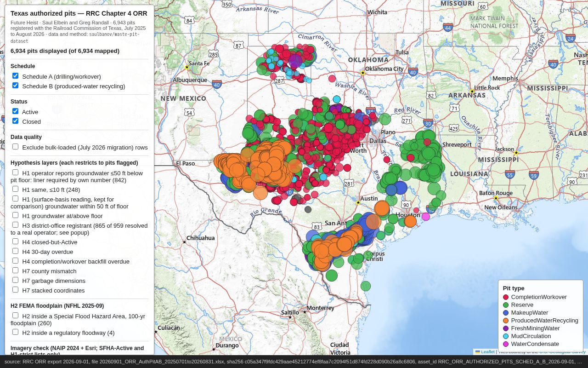Click the cyan MudCirculation legend swatch
Viewport: 588px width, 368px height.
506,336
